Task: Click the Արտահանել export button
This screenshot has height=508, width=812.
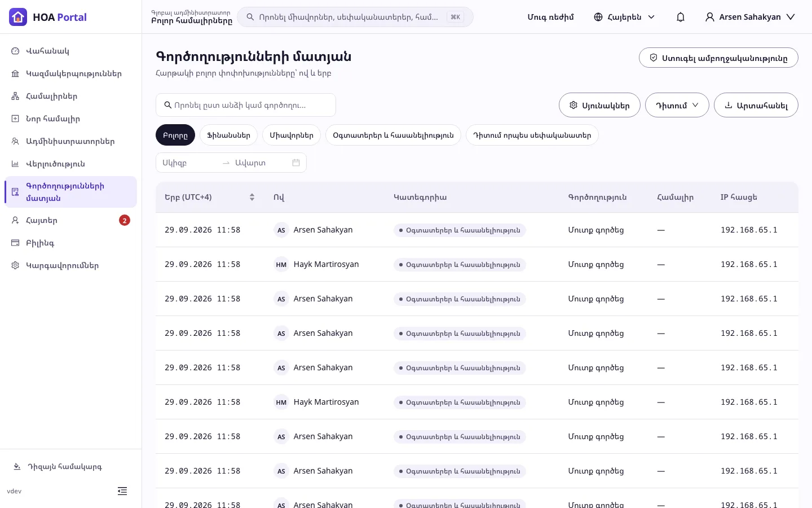Action: [756, 105]
